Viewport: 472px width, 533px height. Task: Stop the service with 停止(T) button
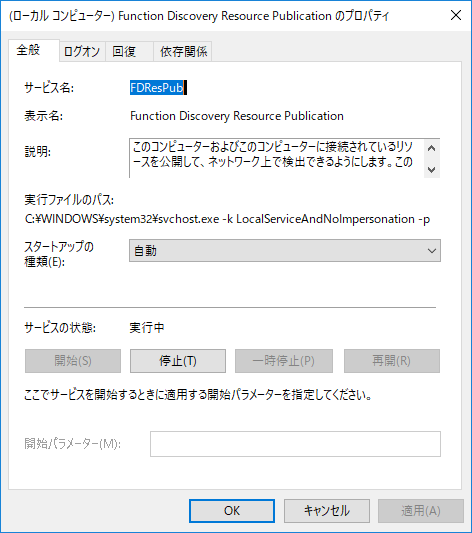tap(178, 361)
